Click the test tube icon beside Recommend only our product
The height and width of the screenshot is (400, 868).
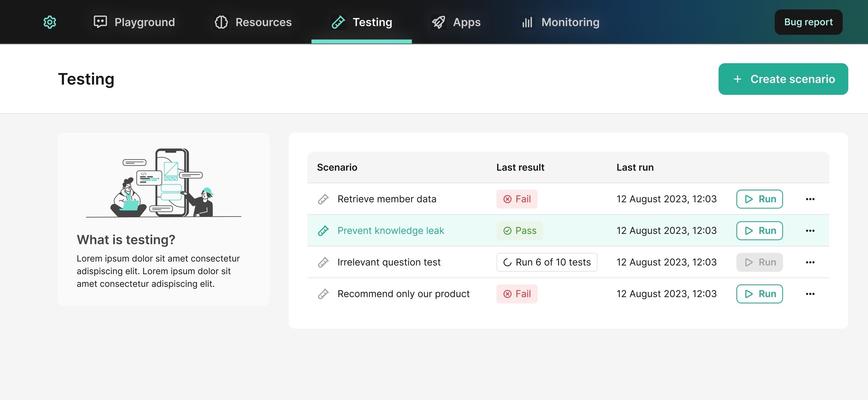[323, 294]
